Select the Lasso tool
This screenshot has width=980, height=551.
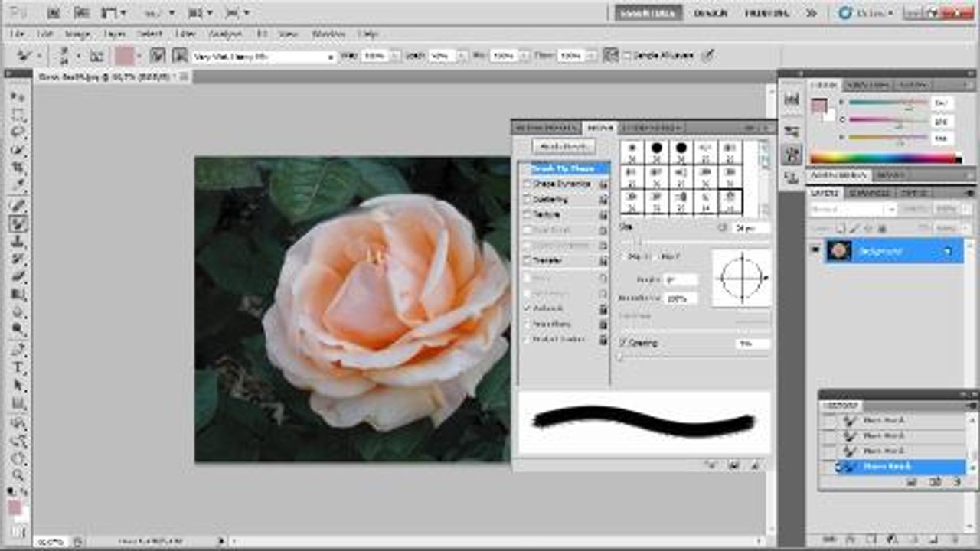[x=18, y=132]
